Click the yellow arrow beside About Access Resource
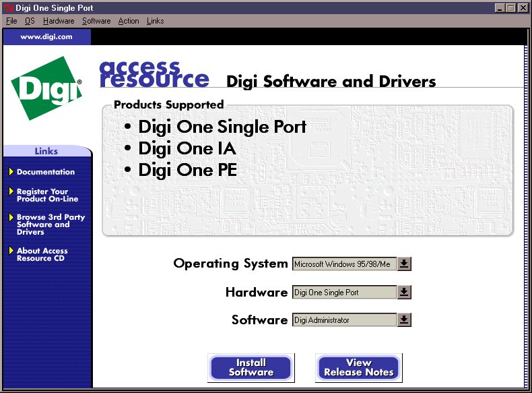532x393 pixels. 11,251
